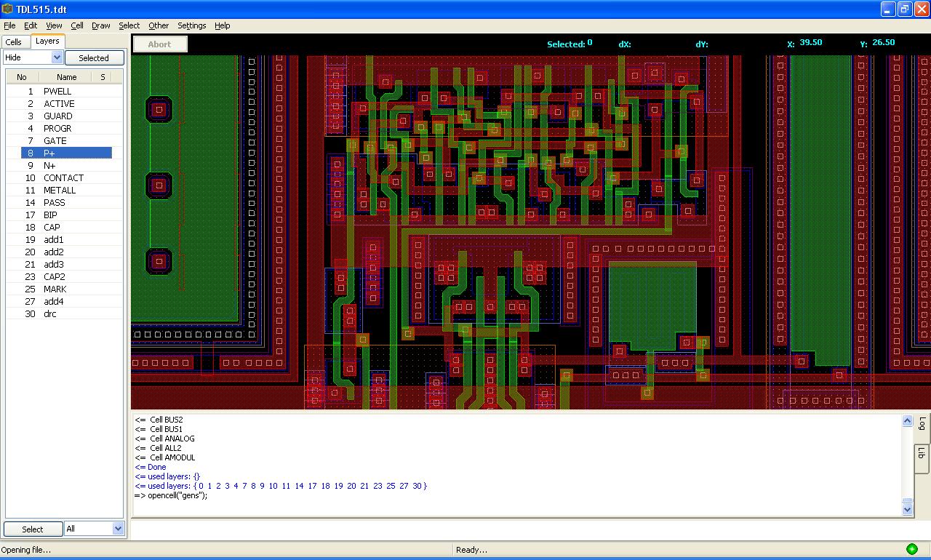Viewport: 931px width, 560px height.
Task: Select the GUARD layer row
Action: pyautogui.click(x=65, y=116)
